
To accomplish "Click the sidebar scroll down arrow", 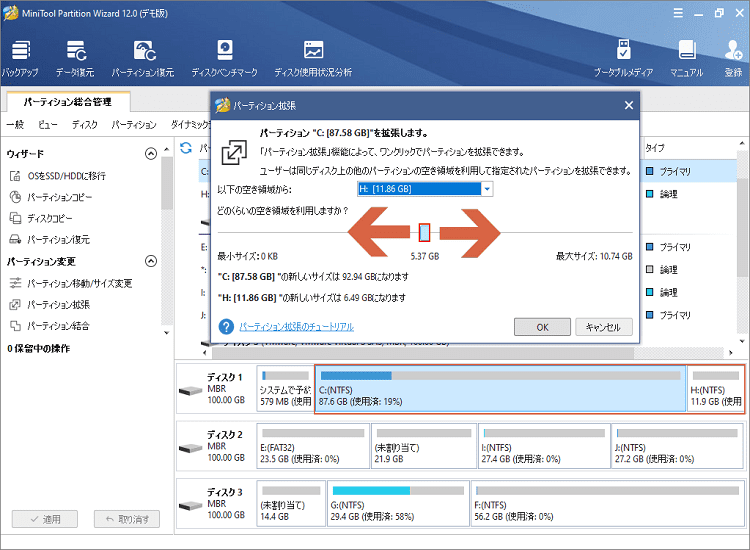I will coord(166,332).
